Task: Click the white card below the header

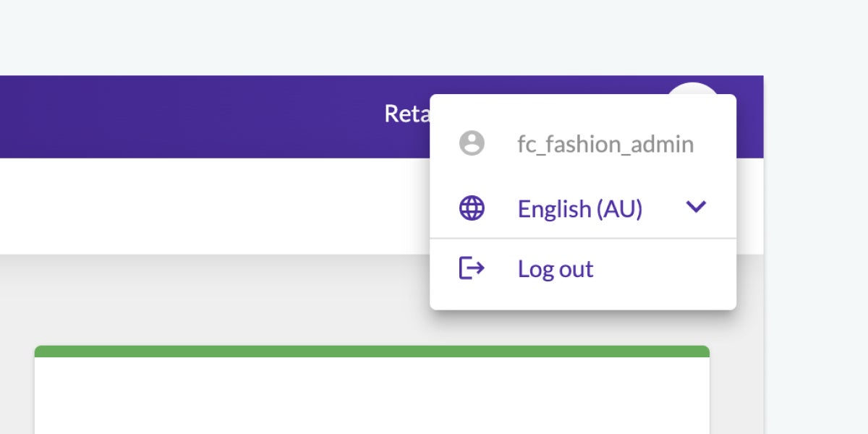Action: (x=289, y=398)
